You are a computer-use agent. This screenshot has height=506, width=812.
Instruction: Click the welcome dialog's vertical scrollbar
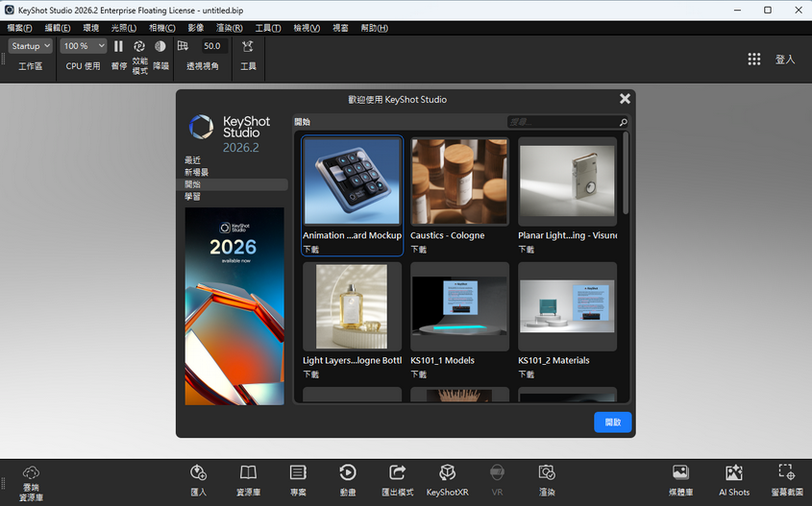point(626,173)
